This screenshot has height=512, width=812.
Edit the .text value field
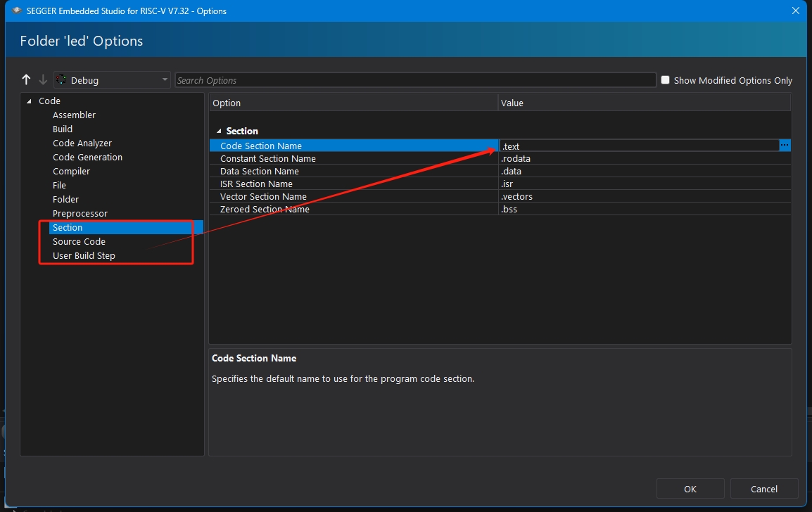click(639, 146)
